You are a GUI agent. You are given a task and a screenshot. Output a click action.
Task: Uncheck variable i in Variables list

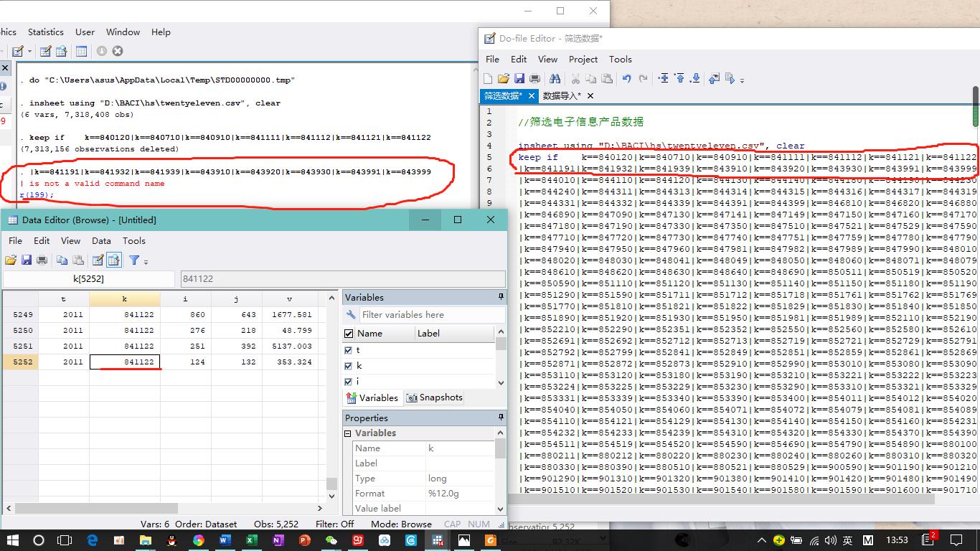pyautogui.click(x=349, y=382)
